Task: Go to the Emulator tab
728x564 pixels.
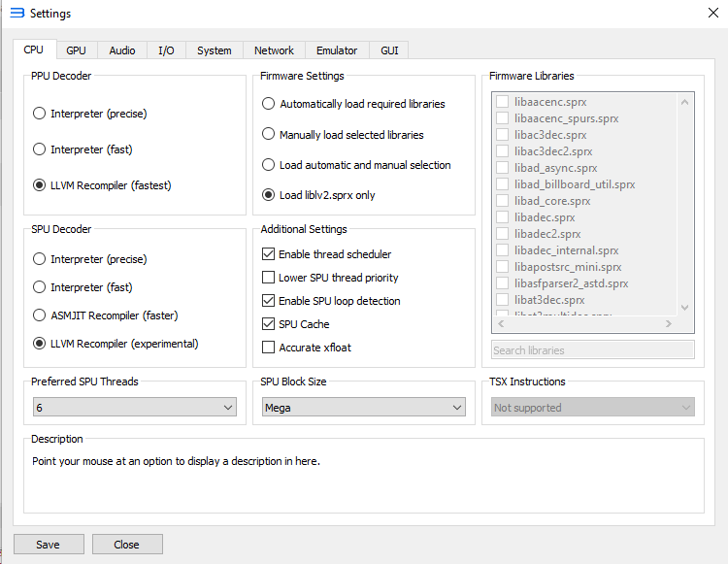Action: pos(337,50)
